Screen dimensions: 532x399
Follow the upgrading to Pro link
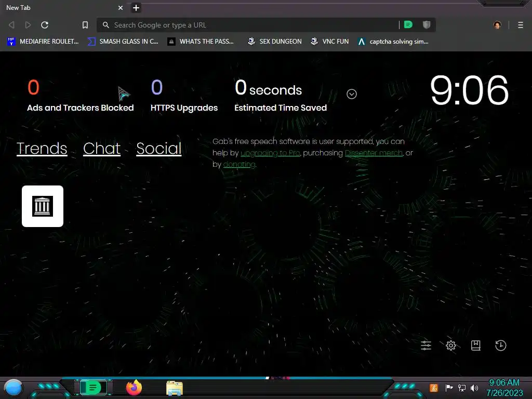pos(270,153)
